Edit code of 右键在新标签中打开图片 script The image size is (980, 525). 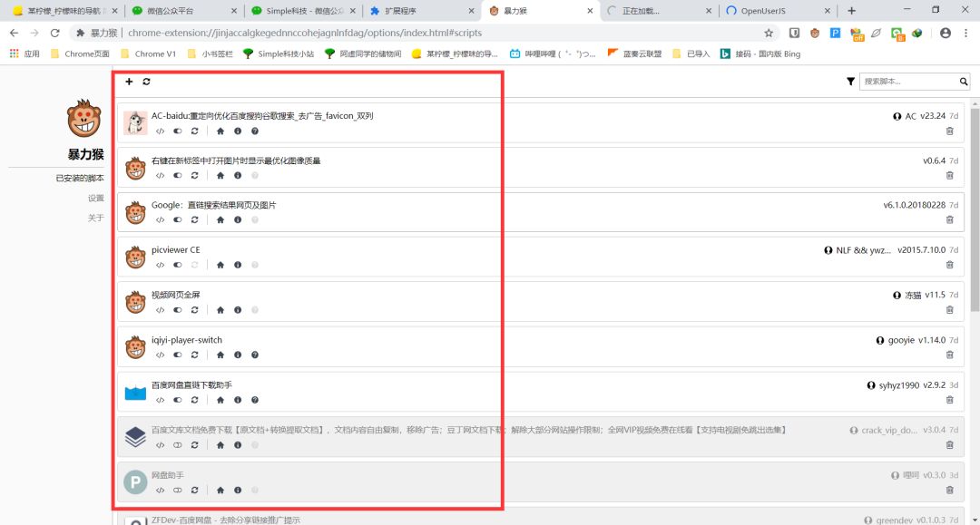[160, 175]
